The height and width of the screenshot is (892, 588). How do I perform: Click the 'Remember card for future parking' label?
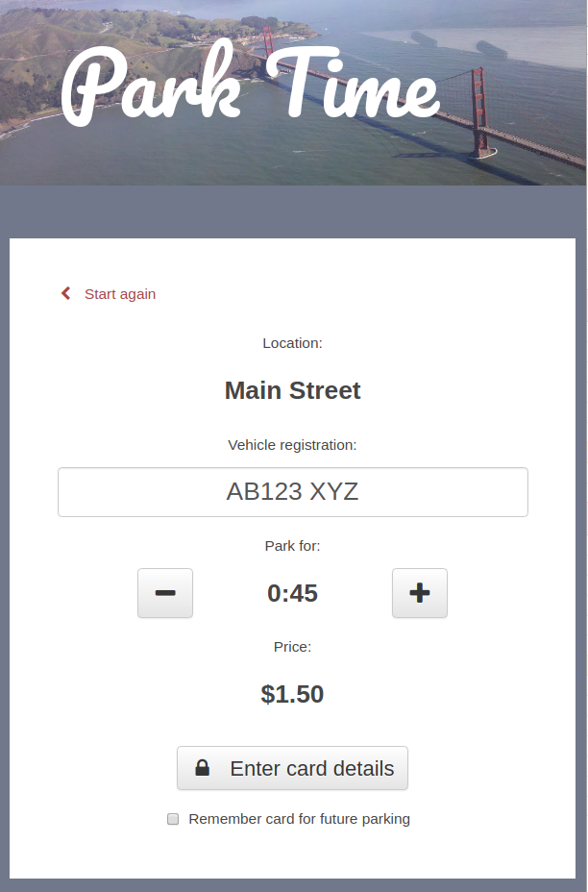(x=299, y=819)
